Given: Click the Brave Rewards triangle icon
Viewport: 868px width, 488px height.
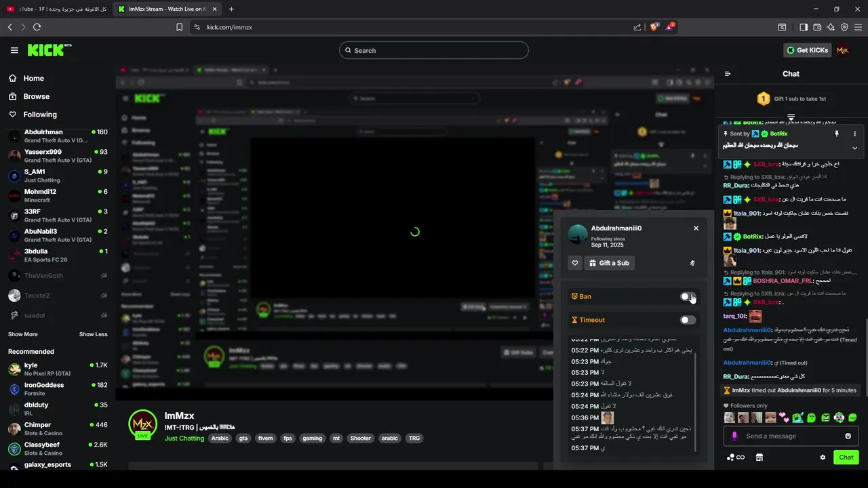Looking at the screenshot, I should click(x=670, y=27).
